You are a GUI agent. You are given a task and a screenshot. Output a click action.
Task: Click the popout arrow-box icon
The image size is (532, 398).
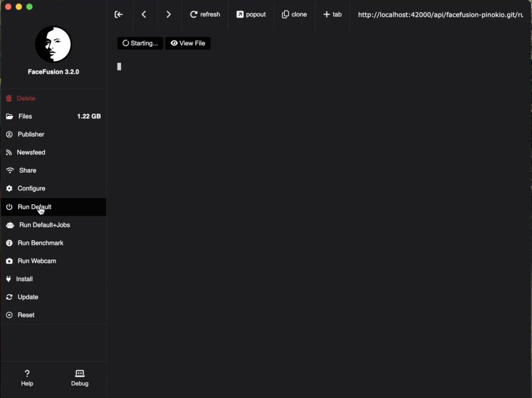240,14
